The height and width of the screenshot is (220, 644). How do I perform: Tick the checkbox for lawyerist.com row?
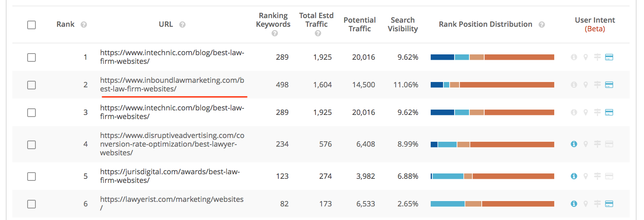(31, 204)
